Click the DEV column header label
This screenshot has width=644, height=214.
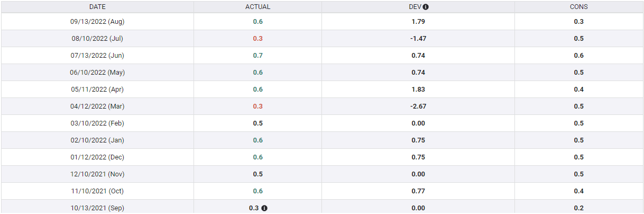(415, 7)
